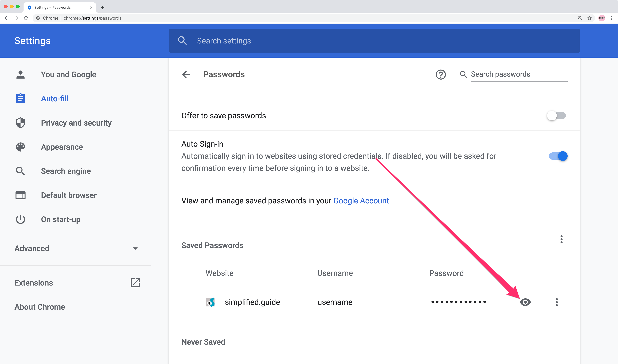Disable the Auto Sign-in toggle
This screenshot has height=364, width=618.
[558, 156]
